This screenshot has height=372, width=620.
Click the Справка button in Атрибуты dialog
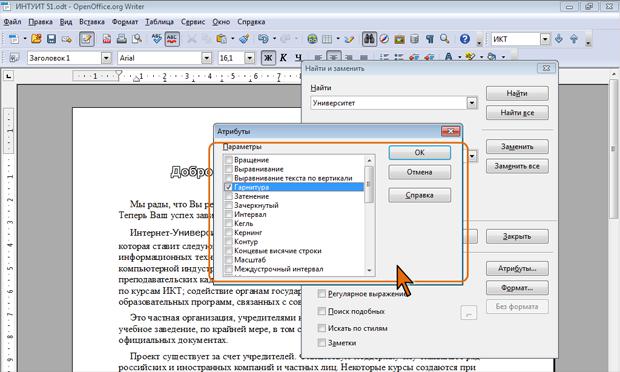point(420,195)
